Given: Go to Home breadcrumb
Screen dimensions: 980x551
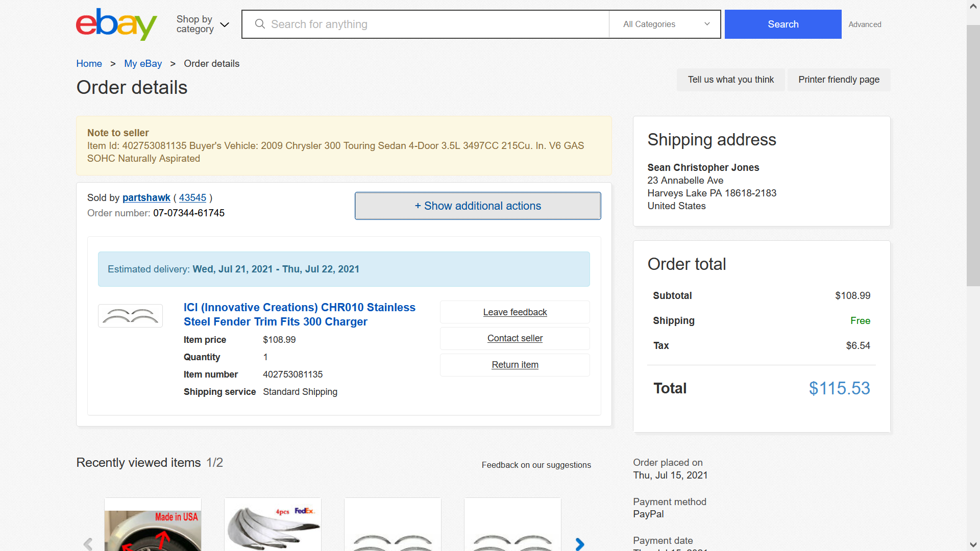Looking at the screenshot, I should [x=89, y=63].
